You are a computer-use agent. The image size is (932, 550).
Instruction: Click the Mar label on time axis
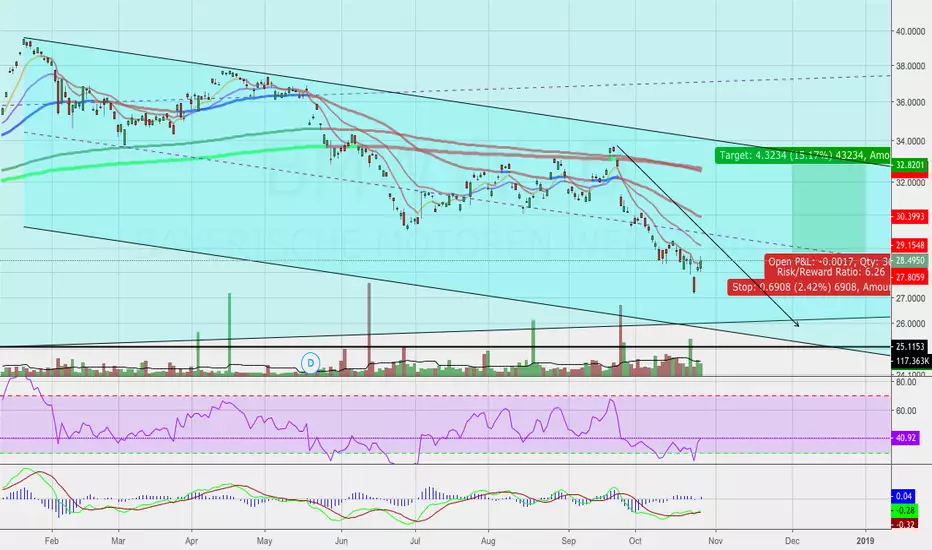tap(118, 541)
